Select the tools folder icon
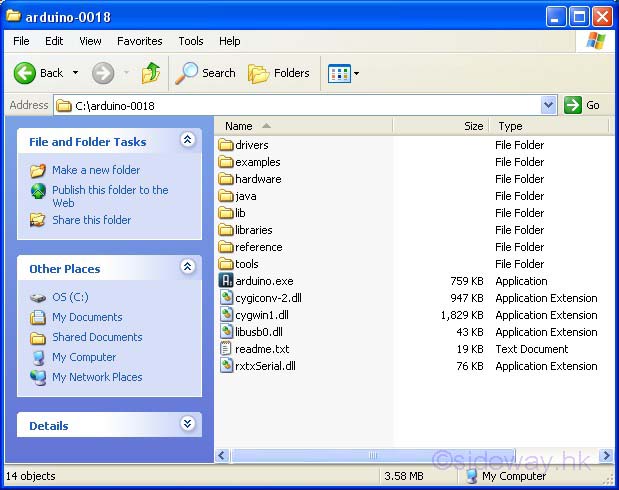 pyautogui.click(x=226, y=264)
